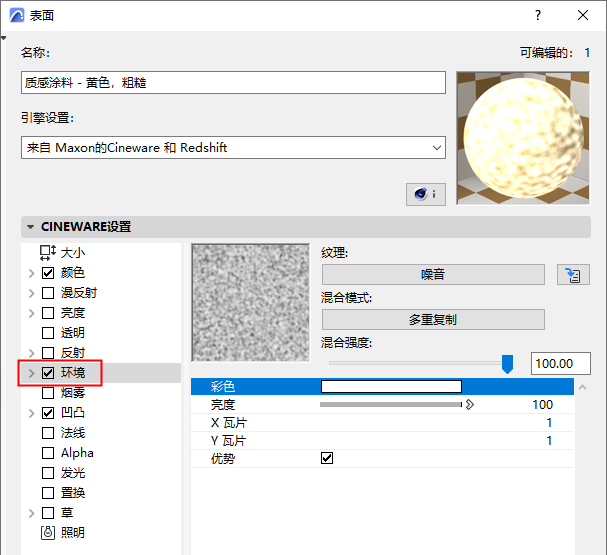The height and width of the screenshot is (555, 607).
Task: Uncheck the 优势 checkbox
Action: coord(327,458)
